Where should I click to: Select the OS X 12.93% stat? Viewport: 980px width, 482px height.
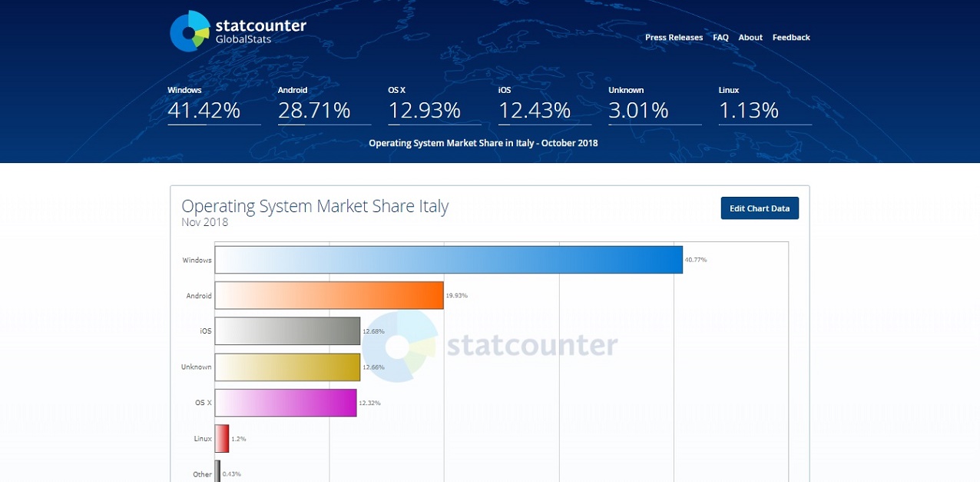pyautogui.click(x=434, y=105)
